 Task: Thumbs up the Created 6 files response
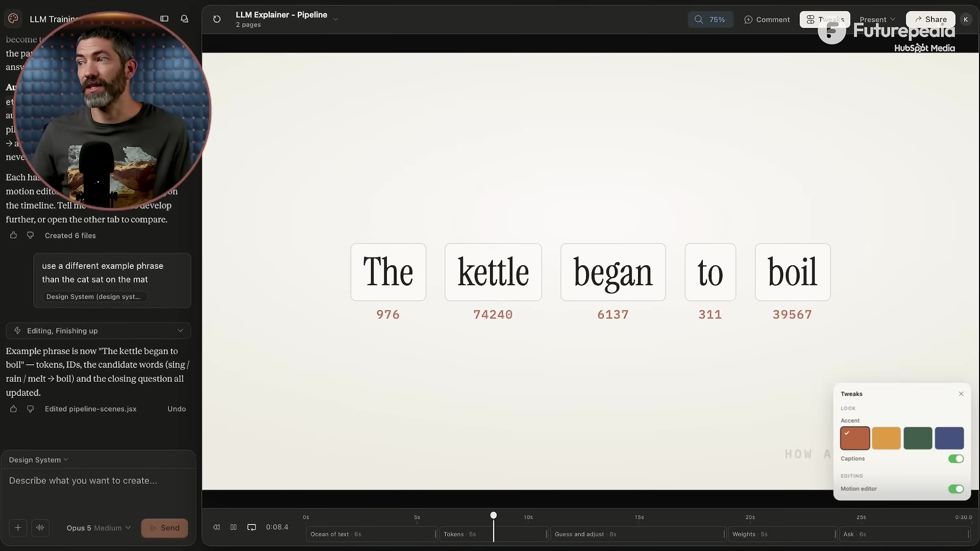coord(13,235)
